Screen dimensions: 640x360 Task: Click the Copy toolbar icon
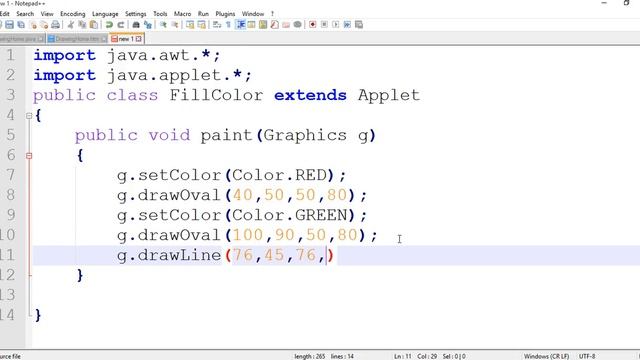pyautogui.click(x=82, y=25)
